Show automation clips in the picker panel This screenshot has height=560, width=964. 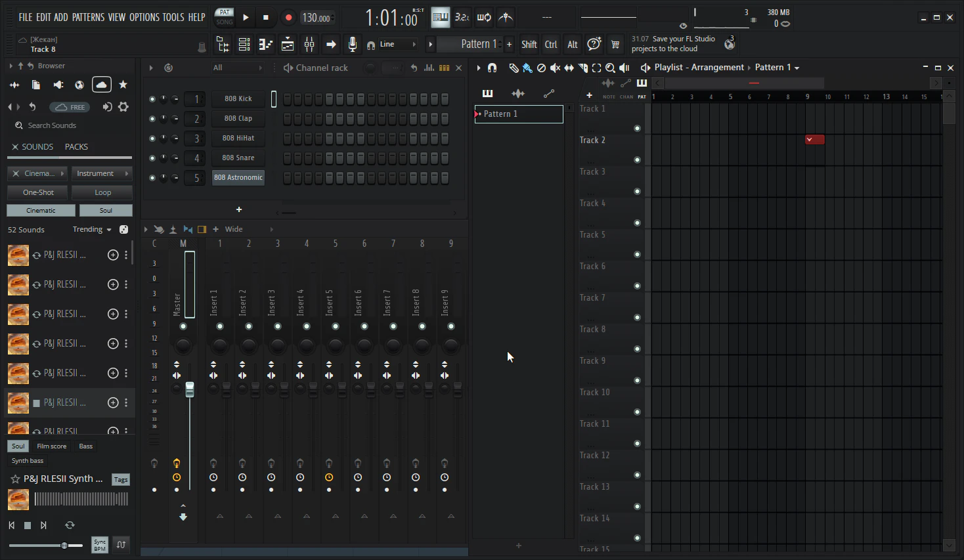point(549,93)
